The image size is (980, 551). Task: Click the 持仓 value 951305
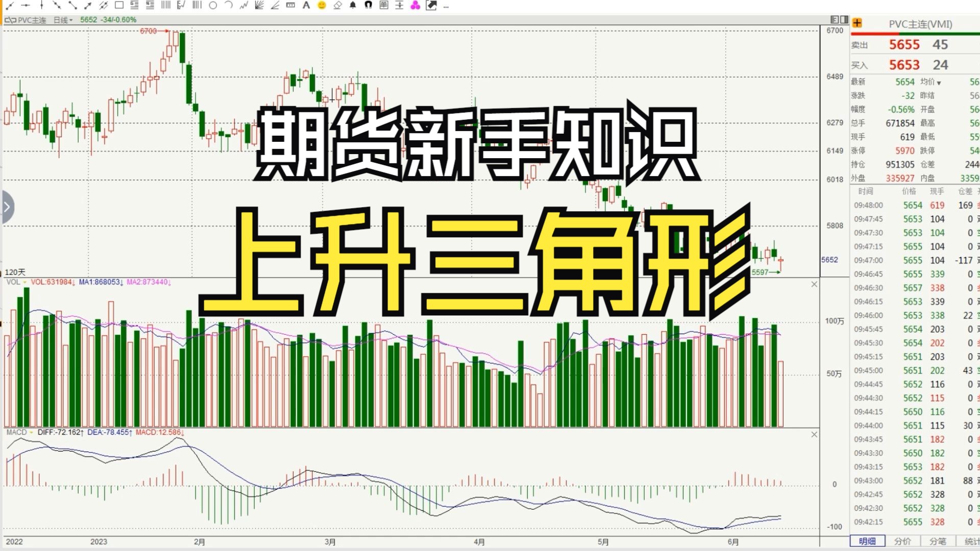pos(900,164)
